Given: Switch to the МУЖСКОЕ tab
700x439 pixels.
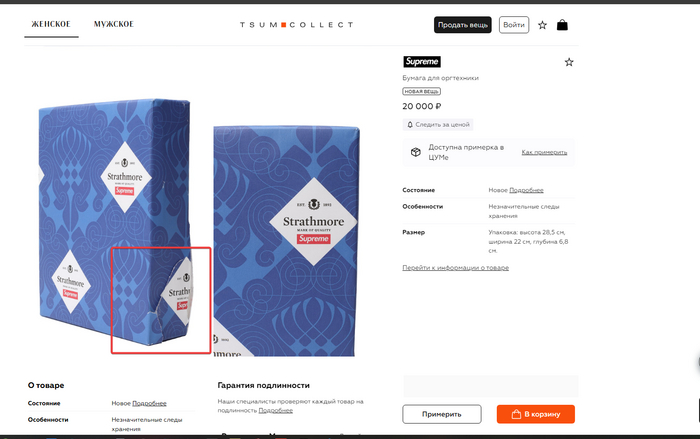Looking at the screenshot, I should (113, 24).
